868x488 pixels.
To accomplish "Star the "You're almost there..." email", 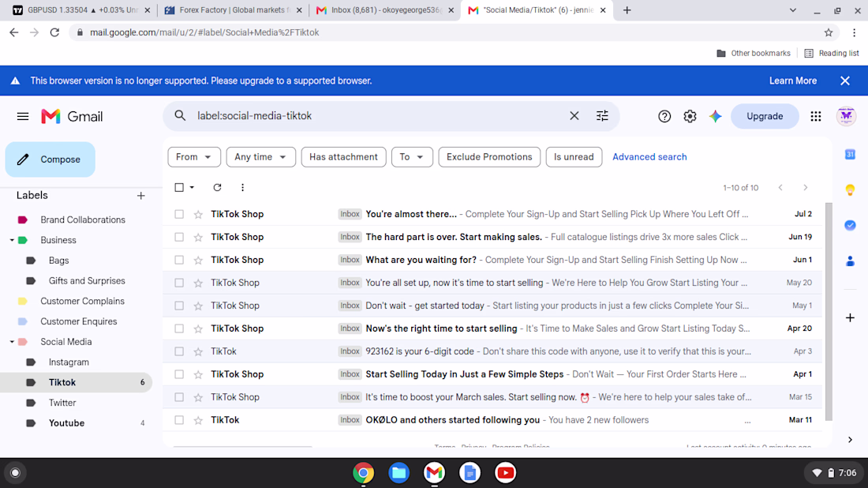I will point(198,214).
